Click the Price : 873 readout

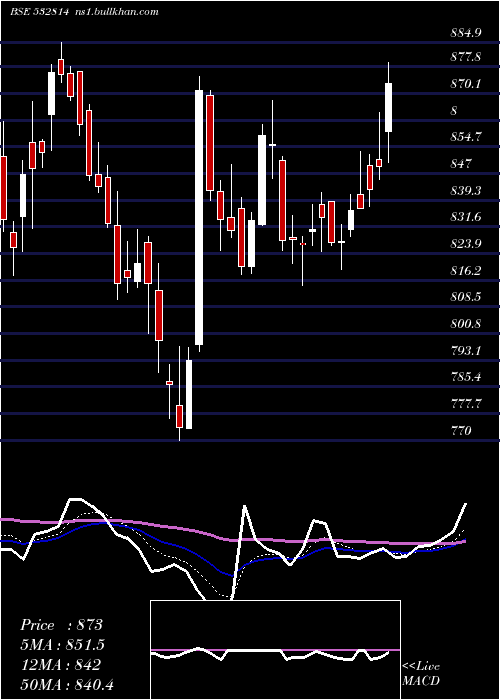click(x=61, y=625)
